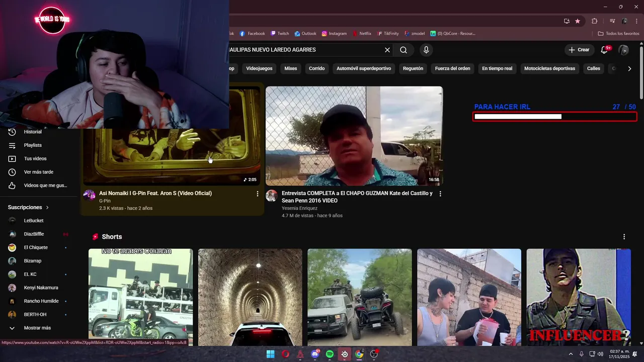Select the Calles filter chip
The height and width of the screenshot is (362, 644).
click(x=594, y=68)
